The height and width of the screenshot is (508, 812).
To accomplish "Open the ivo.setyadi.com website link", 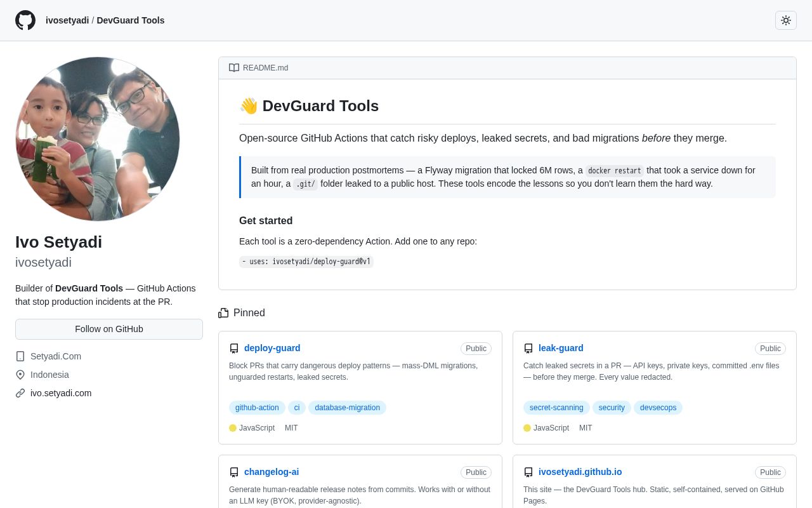I will 61,393.
